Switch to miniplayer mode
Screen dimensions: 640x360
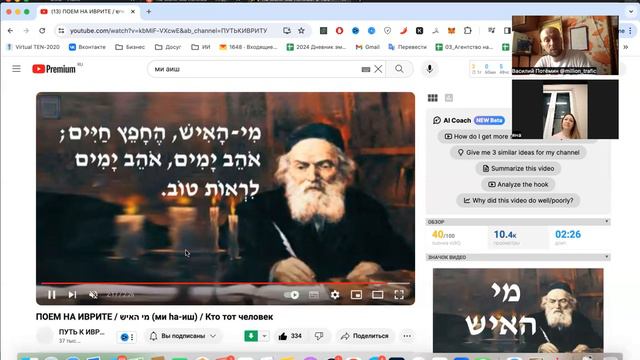click(356, 294)
